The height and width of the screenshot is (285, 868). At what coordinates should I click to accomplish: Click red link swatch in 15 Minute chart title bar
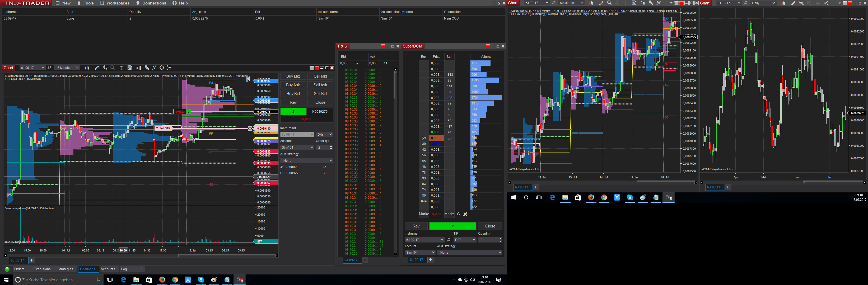click(x=316, y=68)
